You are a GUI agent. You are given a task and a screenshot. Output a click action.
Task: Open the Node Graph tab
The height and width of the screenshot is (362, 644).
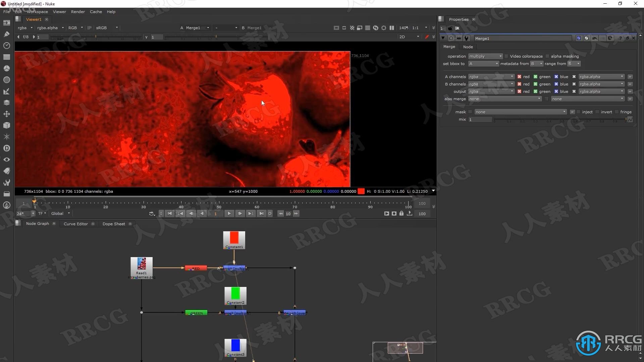[x=37, y=224]
